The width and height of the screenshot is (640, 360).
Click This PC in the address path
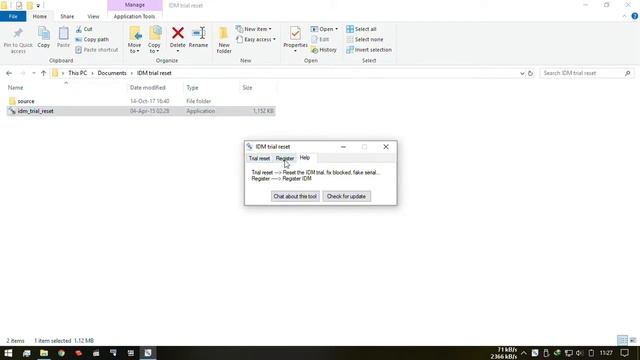[x=78, y=73]
